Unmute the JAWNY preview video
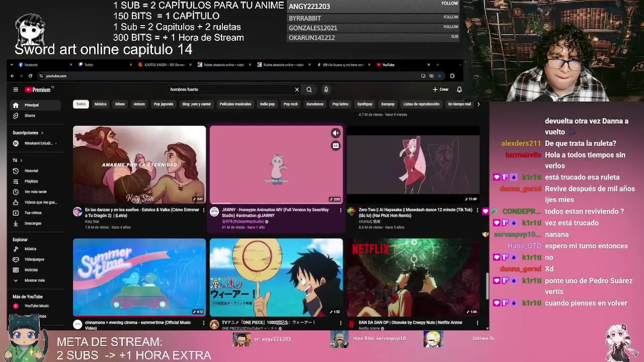Viewport: 644px width, 362px height. [336, 133]
